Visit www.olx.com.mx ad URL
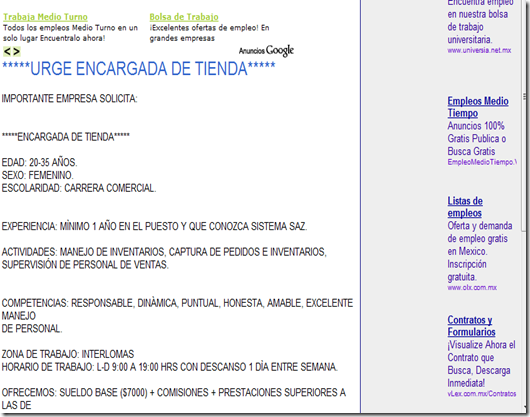Viewport: 530px width, 417px height. pyautogui.click(x=472, y=288)
